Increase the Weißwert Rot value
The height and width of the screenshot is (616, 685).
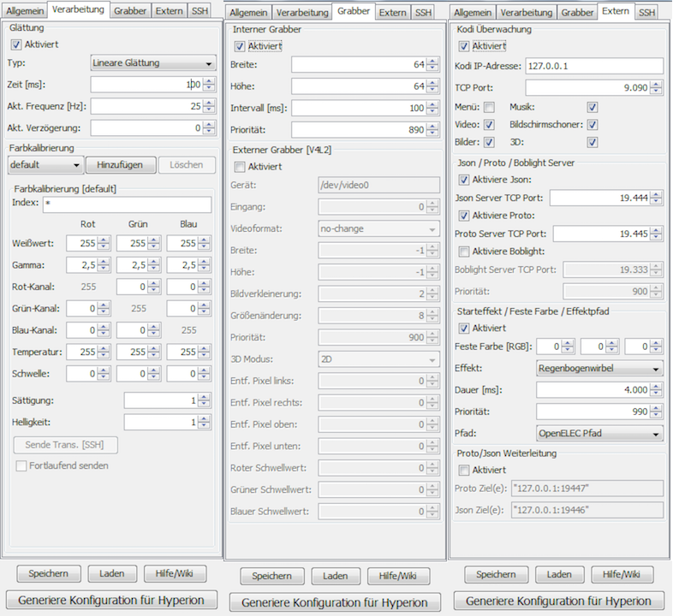pos(104,240)
